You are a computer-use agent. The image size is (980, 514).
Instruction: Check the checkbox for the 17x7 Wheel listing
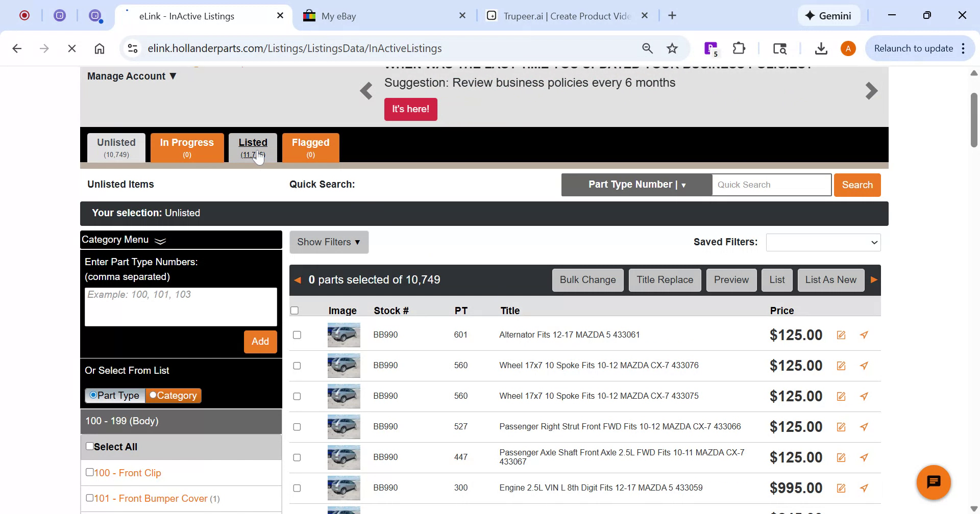pyautogui.click(x=297, y=365)
